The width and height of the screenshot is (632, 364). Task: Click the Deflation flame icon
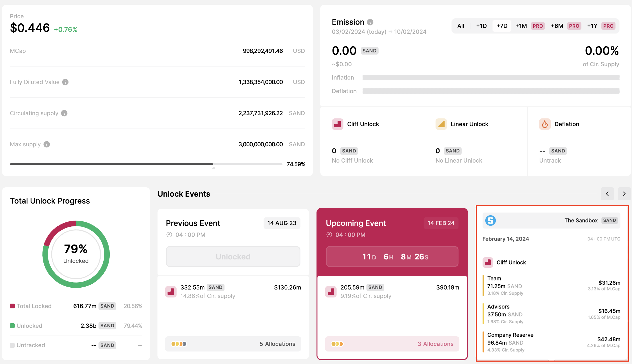[545, 124]
